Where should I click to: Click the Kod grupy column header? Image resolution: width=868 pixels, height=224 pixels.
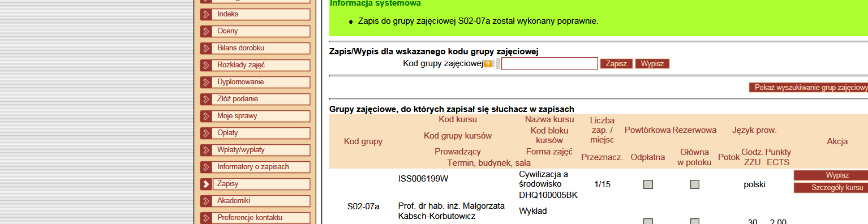[x=363, y=141]
